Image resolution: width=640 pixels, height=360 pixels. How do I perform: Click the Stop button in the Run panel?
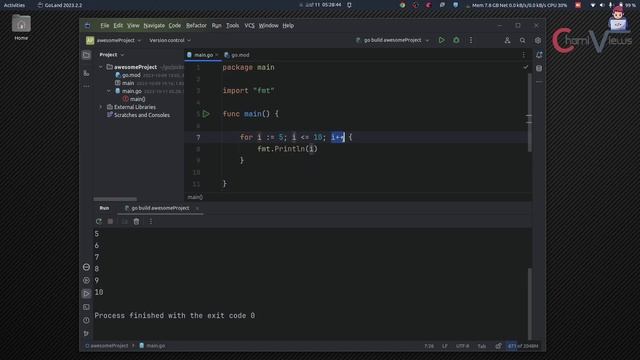(110, 221)
